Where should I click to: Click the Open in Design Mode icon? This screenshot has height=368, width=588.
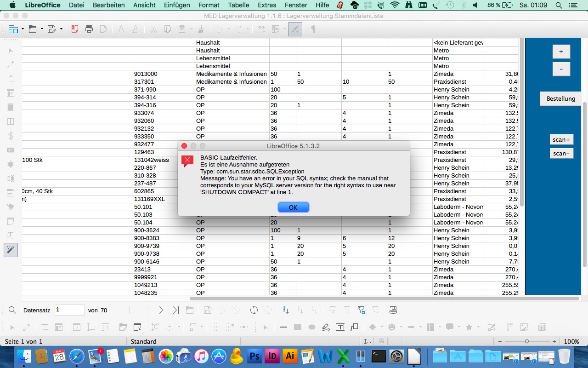click(x=137, y=327)
